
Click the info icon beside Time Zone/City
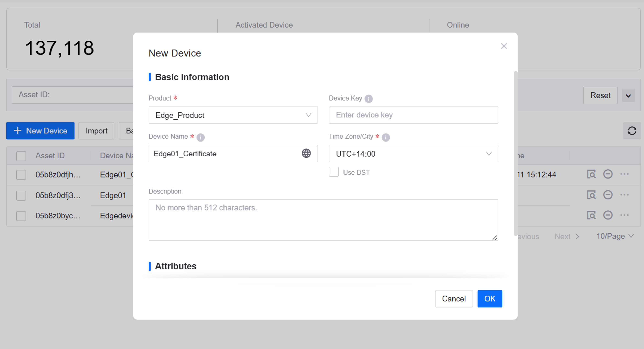pyautogui.click(x=385, y=137)
